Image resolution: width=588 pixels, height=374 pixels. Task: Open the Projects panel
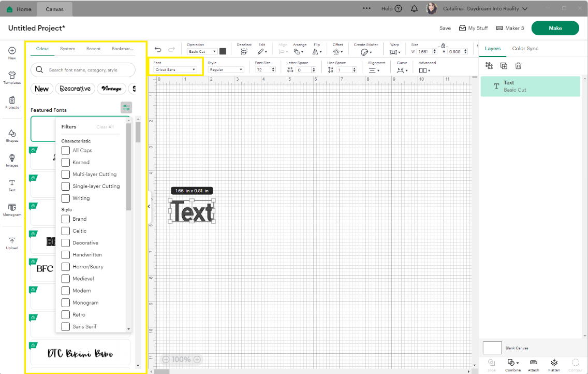pyautogui.click(x=12, y=103)
